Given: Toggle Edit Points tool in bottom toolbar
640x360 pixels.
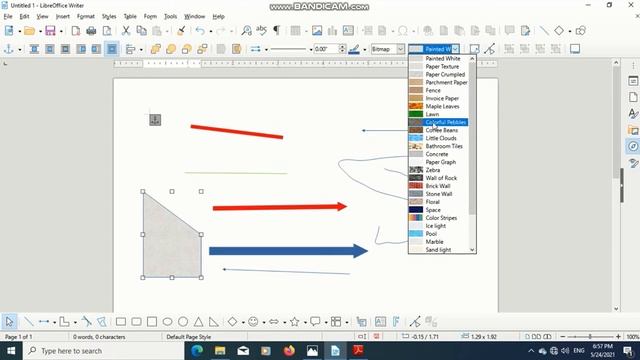Looking at the screenshot, I should point(415,322).
